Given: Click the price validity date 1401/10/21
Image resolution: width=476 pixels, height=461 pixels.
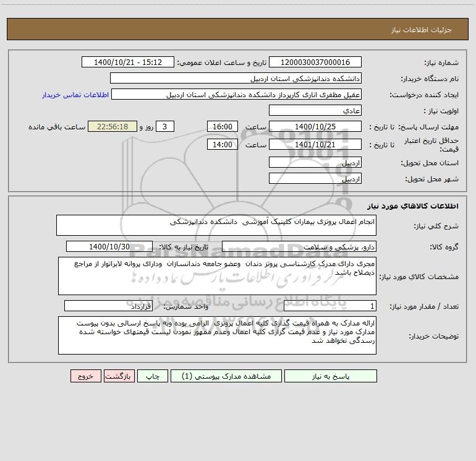Looking at the screenshot, I should (315, 144).
